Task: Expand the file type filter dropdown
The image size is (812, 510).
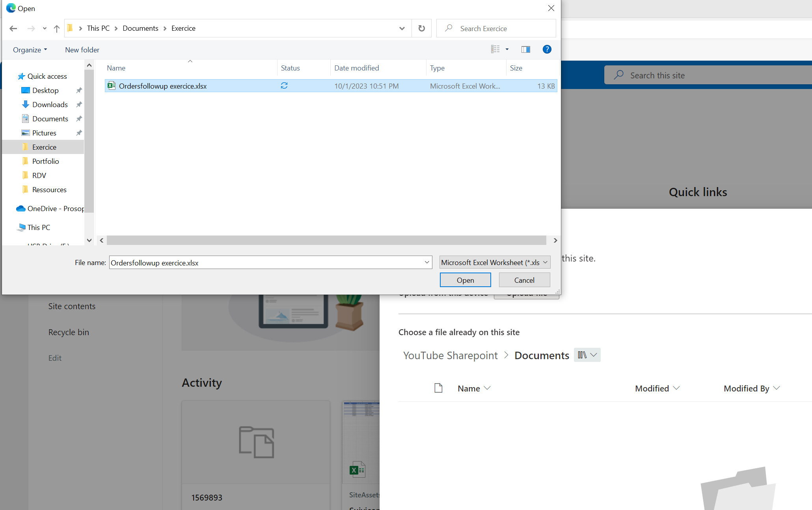Action: point(495,262)
